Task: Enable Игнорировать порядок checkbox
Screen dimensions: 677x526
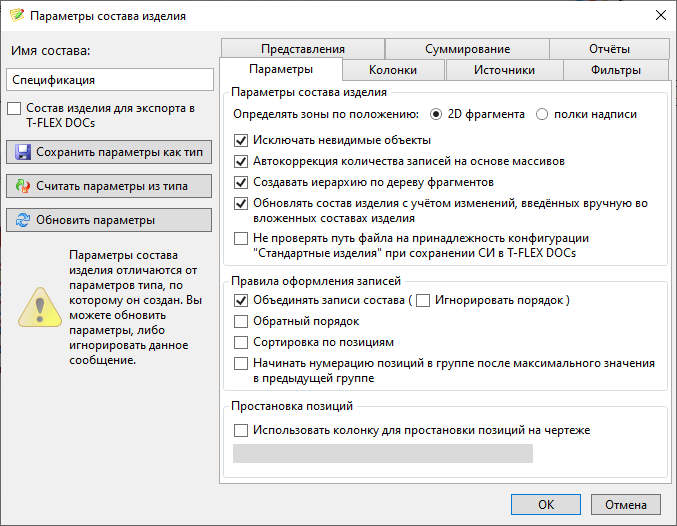Action: click(423, 301)
